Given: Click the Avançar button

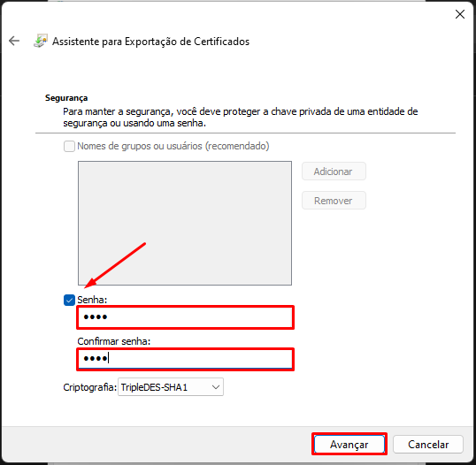Looking at the screenshot, I should coord(349,445).
